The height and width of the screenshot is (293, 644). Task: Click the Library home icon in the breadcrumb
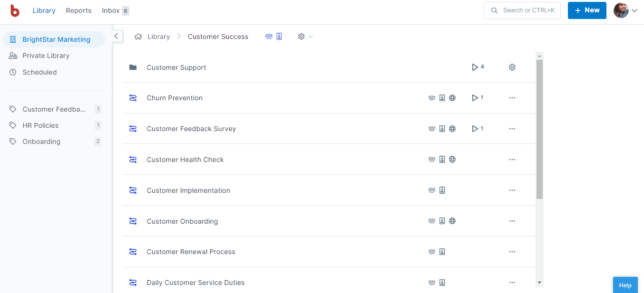[x=138, y=36]
